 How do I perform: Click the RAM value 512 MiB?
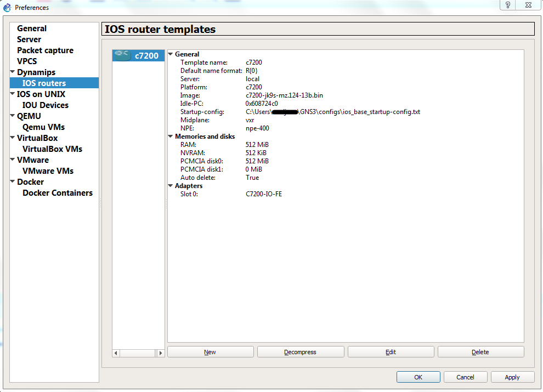pyautogui.click(x=257, y=145)
